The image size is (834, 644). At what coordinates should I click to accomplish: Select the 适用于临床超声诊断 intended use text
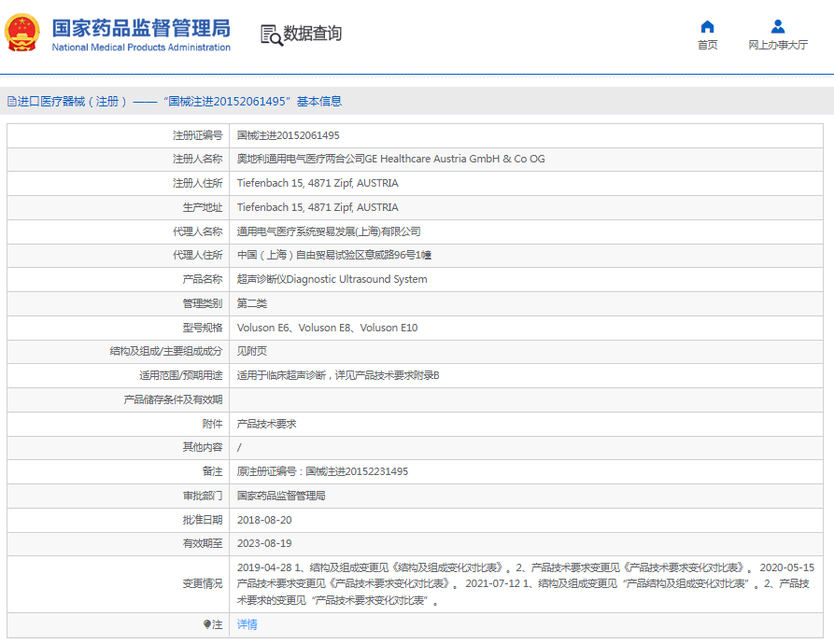tap(338, 375)
